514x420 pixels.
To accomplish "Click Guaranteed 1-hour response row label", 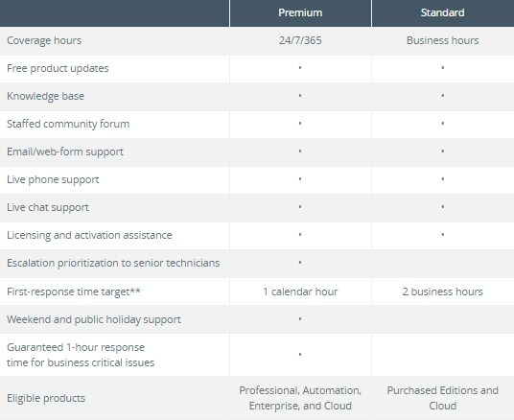I will click(81, 355).
